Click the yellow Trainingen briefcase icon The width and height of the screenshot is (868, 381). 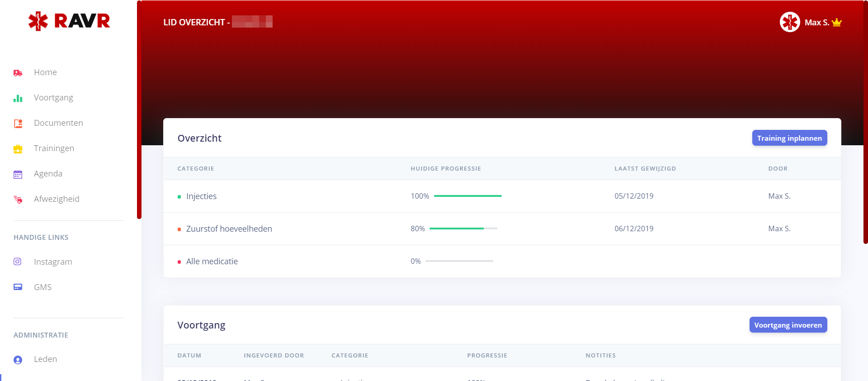tap(18, 149)
